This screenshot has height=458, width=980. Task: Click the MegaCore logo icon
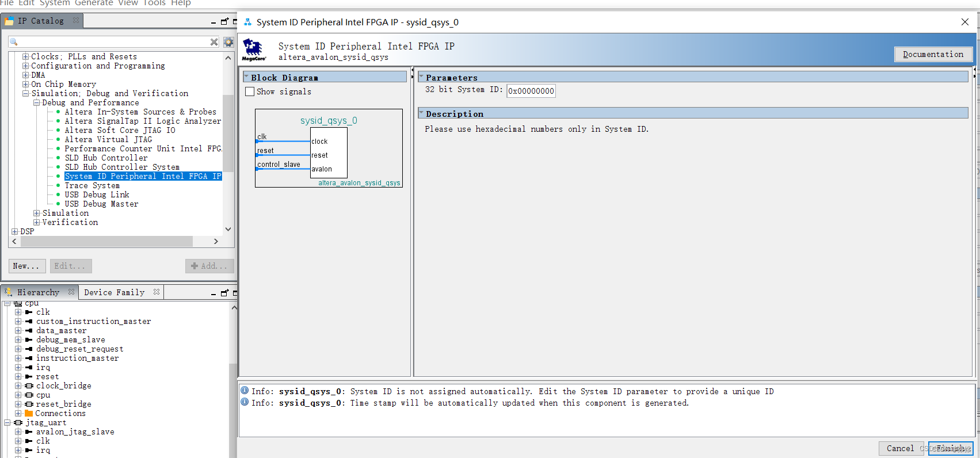click(254, 50)
